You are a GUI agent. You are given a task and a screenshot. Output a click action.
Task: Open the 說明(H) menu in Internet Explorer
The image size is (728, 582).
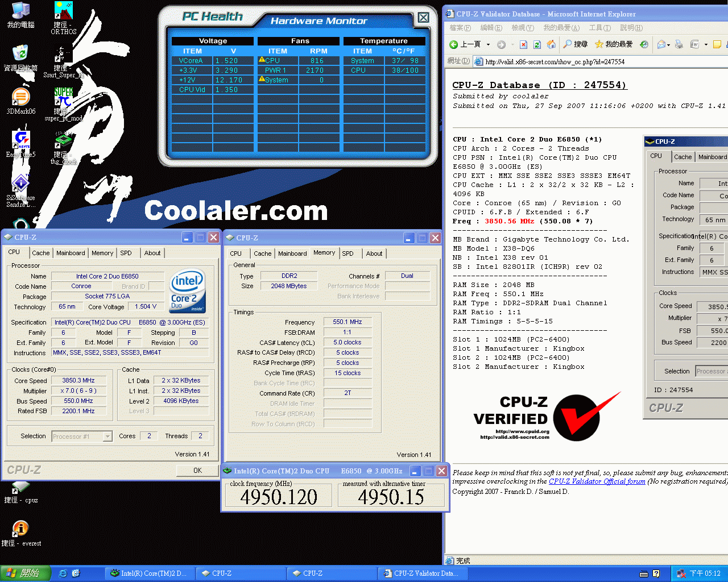point(631,28)
